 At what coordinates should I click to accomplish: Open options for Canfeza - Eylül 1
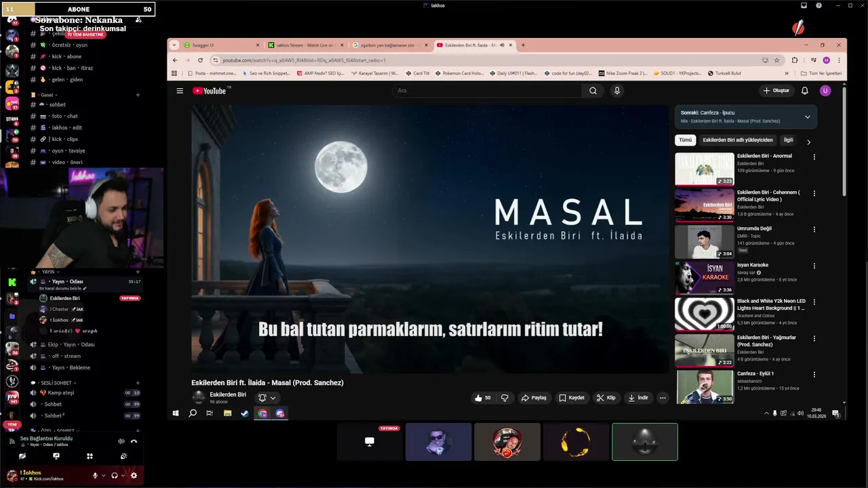point(814,373)
